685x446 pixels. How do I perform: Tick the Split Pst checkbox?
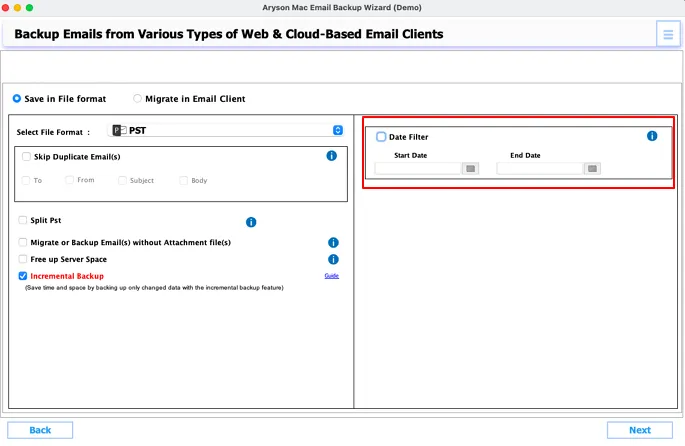23,220
